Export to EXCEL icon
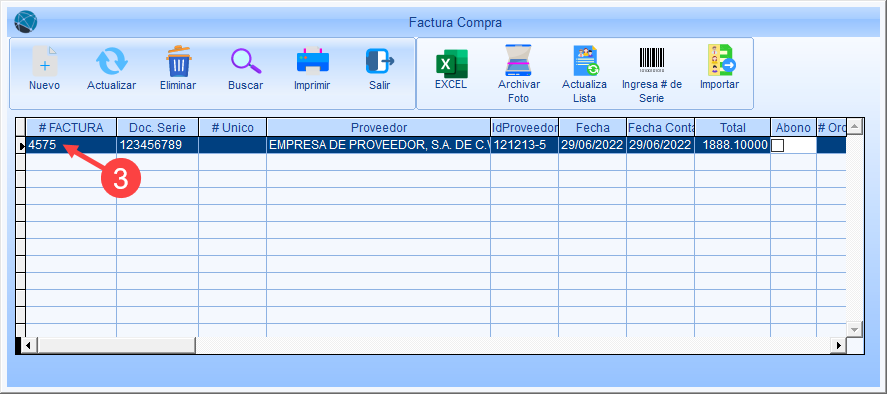 [x=451, y=63]
